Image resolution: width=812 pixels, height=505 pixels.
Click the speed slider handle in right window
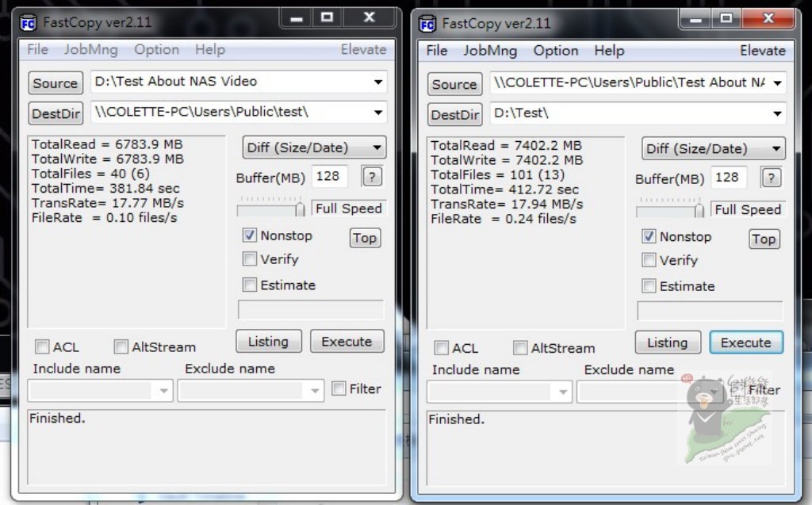point(699,210)
